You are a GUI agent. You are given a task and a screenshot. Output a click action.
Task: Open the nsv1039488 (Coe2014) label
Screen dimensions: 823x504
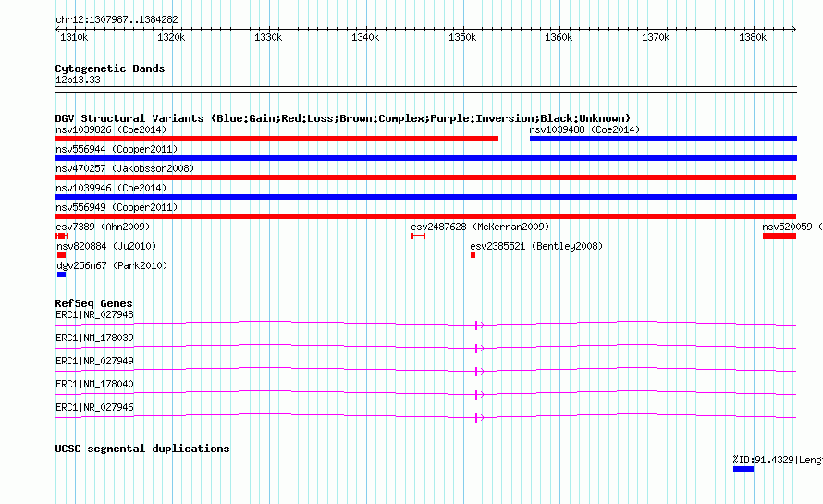coord(584,129)
